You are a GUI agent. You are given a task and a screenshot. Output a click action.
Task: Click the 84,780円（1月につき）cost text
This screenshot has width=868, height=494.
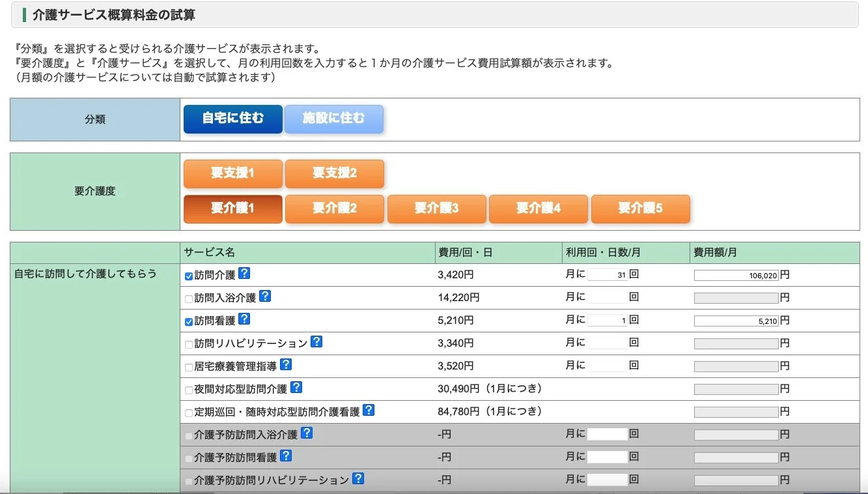click(490, 412)
